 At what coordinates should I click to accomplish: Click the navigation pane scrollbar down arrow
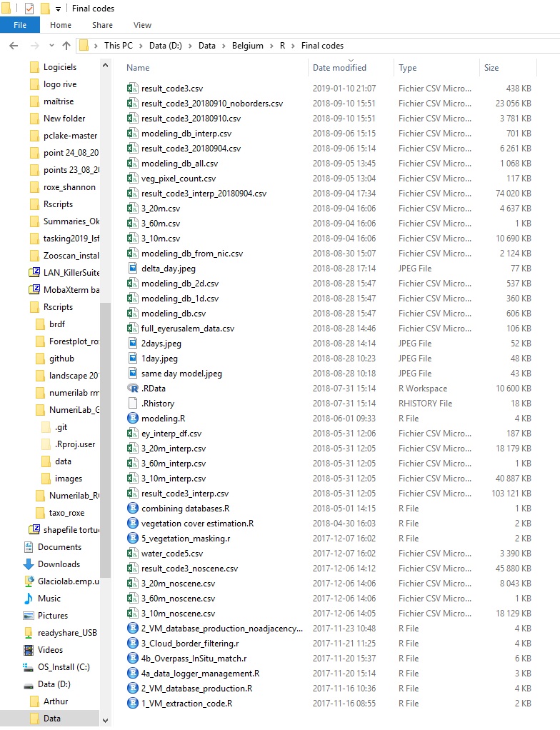(106, 721)
